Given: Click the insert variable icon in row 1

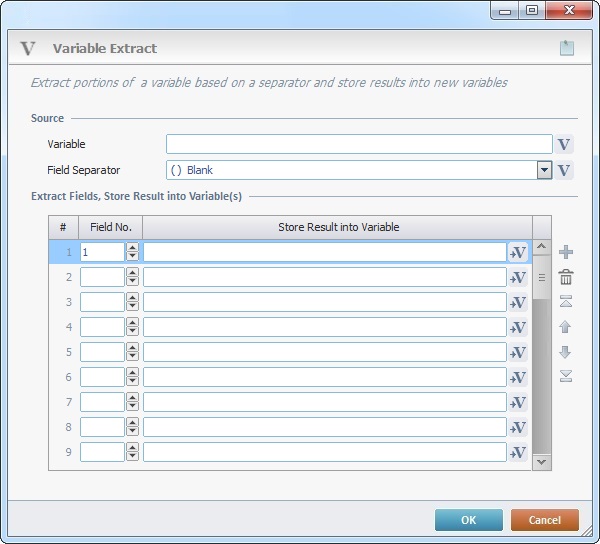Looking at the screenshot, I should [518, 252].
